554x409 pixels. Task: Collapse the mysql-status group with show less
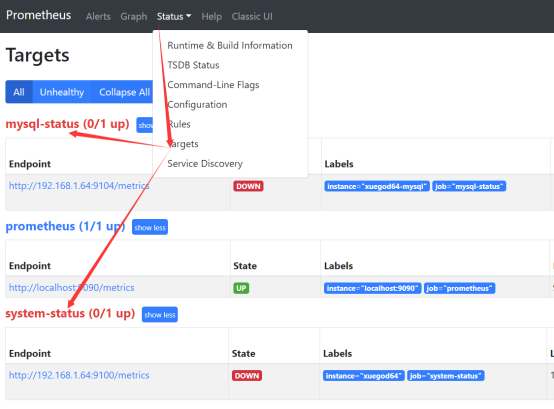coord(145,125)
